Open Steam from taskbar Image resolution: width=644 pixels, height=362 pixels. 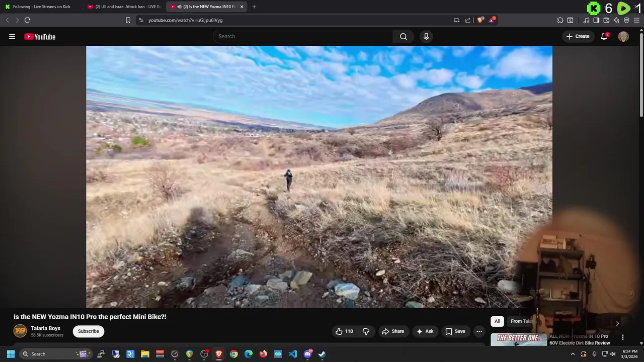click(x=322, y=354)
